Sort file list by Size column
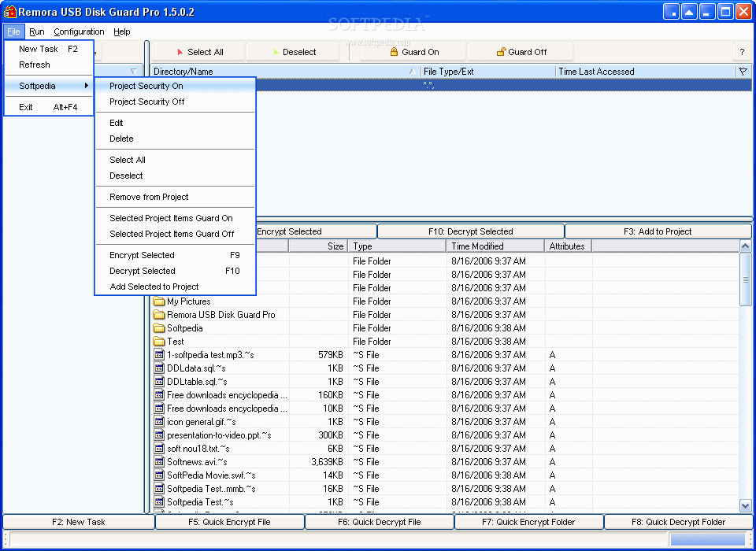Screen dimensions: 756x551 318,246
